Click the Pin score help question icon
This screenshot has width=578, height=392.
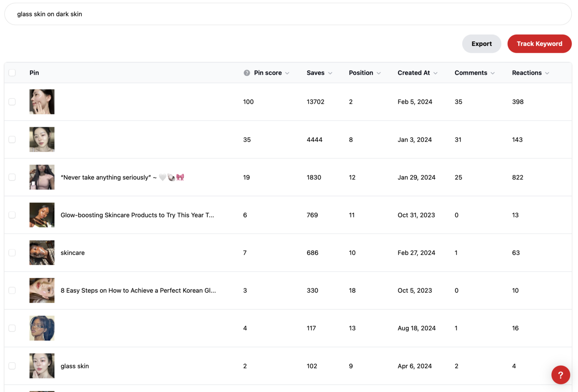pos(246,73)
